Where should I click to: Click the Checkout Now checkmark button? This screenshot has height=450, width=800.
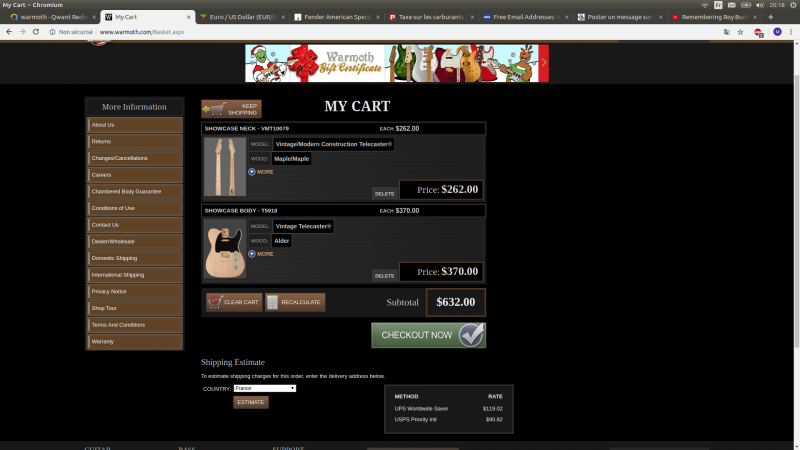428,335
